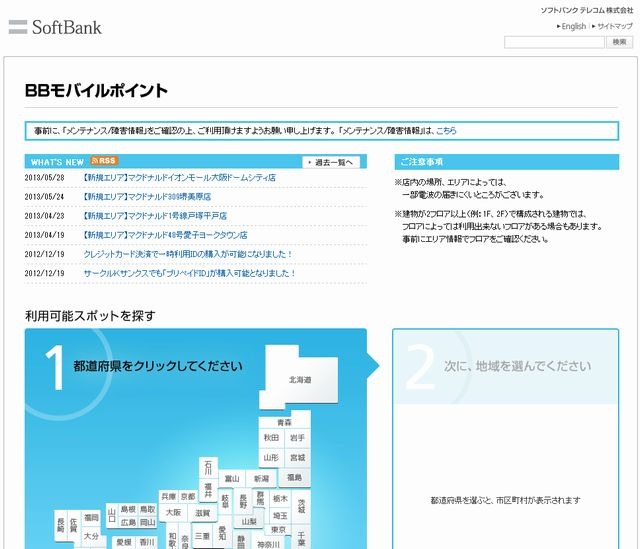Select 埼玉 prefecture on the map
This screenshot has height=549, width=640.
coord(280,516)
